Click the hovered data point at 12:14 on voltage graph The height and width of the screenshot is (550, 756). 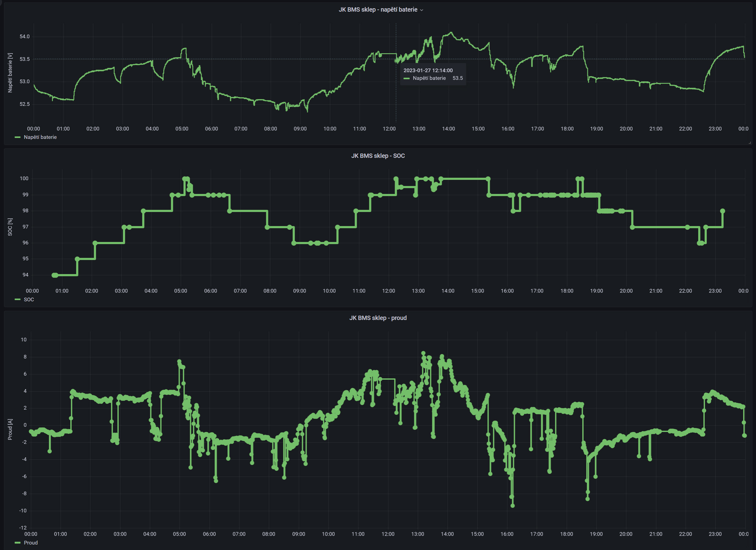396,61
